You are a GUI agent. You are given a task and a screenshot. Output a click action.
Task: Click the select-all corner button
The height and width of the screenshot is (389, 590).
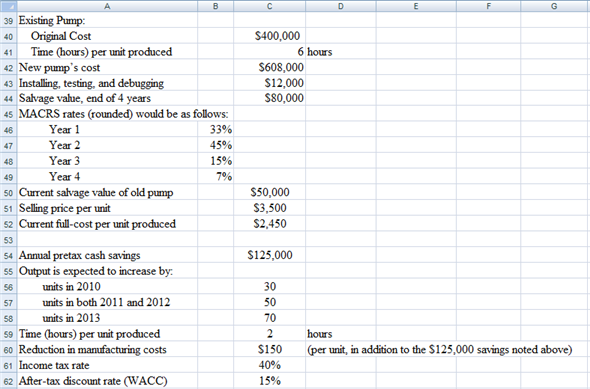coord(8,6)
